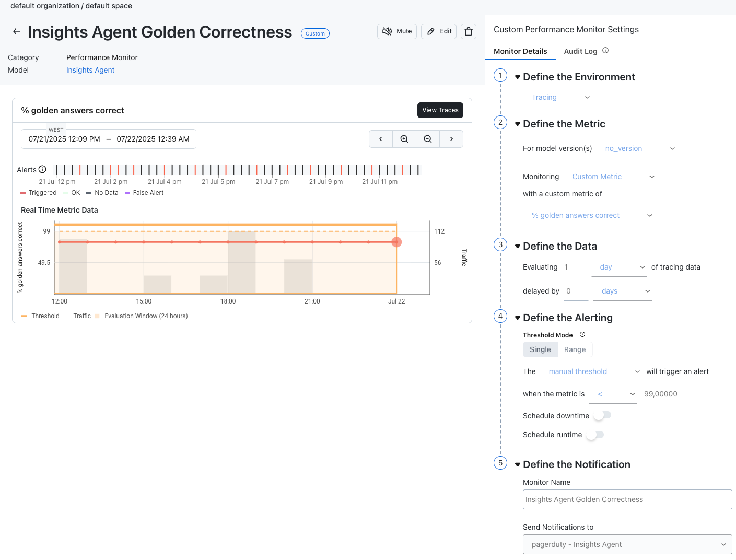Select the Monitor Details tab

click(x=520, y=51)
